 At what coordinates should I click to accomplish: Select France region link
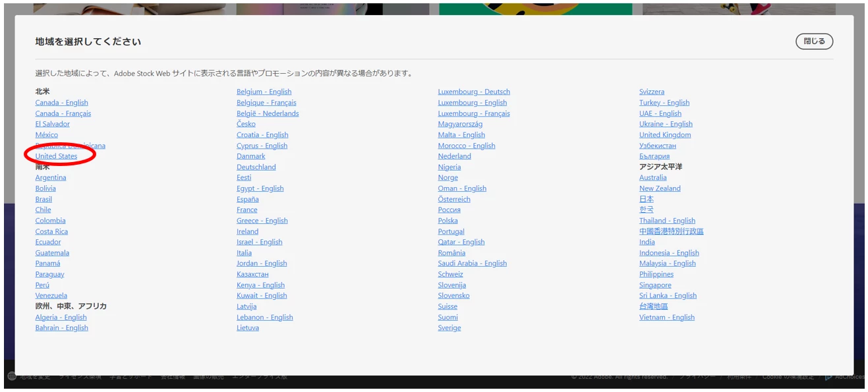click(247, 210)
